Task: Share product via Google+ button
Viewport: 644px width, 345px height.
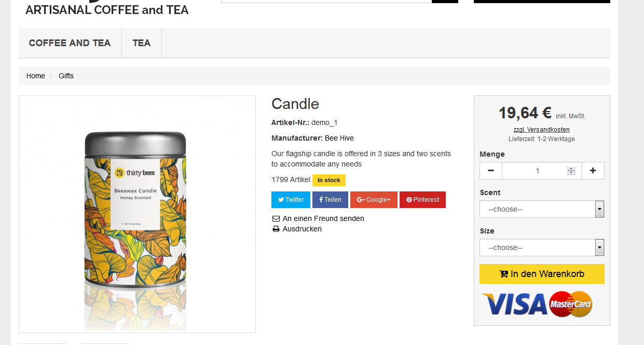Action: point(374,200)
